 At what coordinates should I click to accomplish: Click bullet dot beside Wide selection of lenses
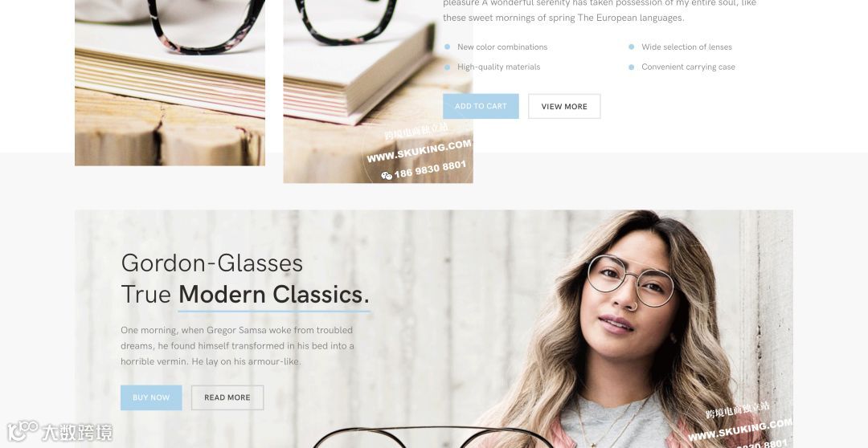[631, 47]
